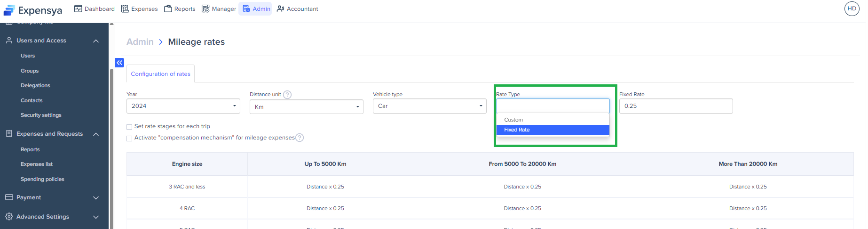Check Activate compensation mechanism checkbox
868x229 pixels.
coord(129,138)
